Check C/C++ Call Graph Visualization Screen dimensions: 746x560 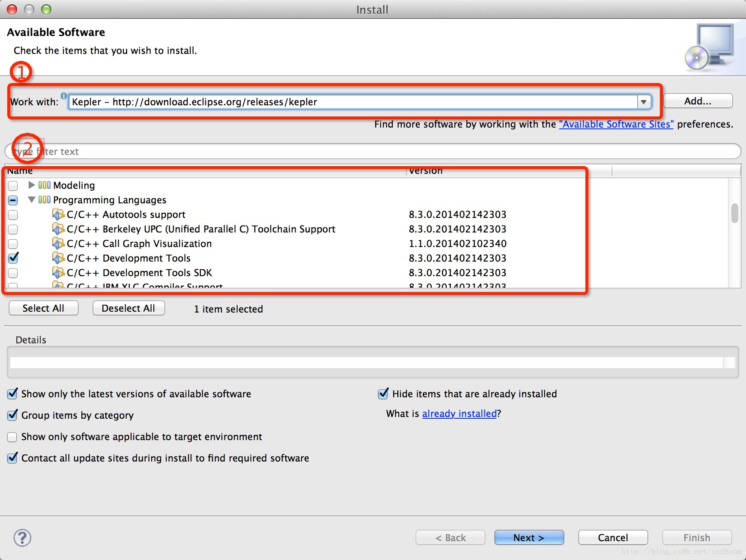coord(13,244)
